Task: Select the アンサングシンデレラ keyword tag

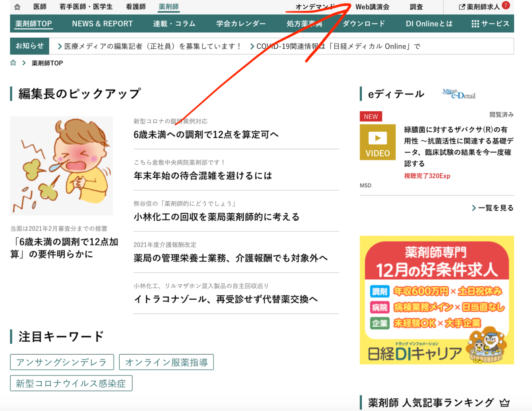Action: pyautogui.click(x=62, y=362)
